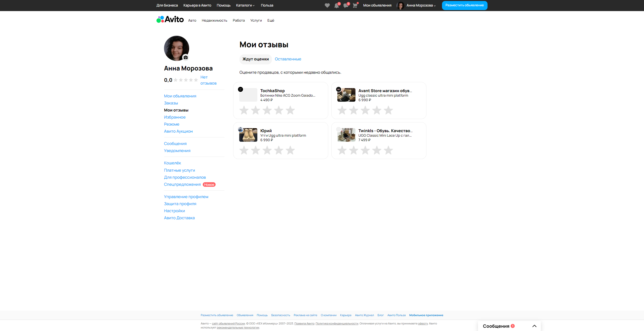Open Работа category
Screen dimensions: 644x331
click(x=239, y=20)
